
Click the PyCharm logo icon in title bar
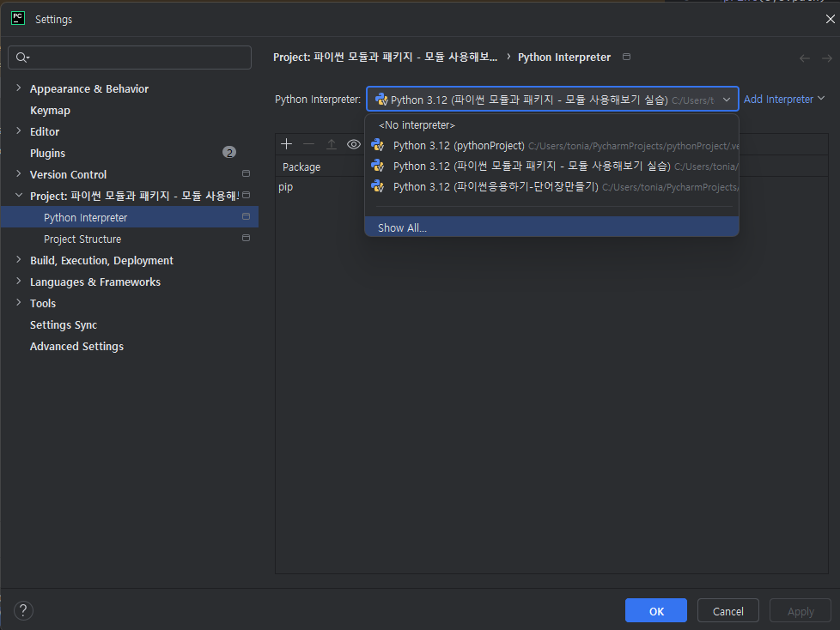tap(18, 18)
